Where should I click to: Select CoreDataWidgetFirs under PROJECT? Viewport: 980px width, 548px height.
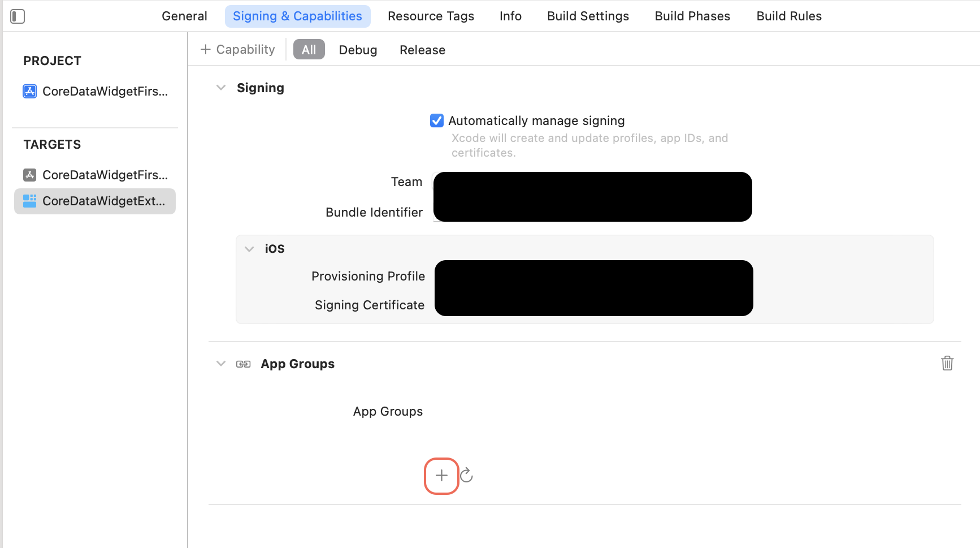click(105, 91)
